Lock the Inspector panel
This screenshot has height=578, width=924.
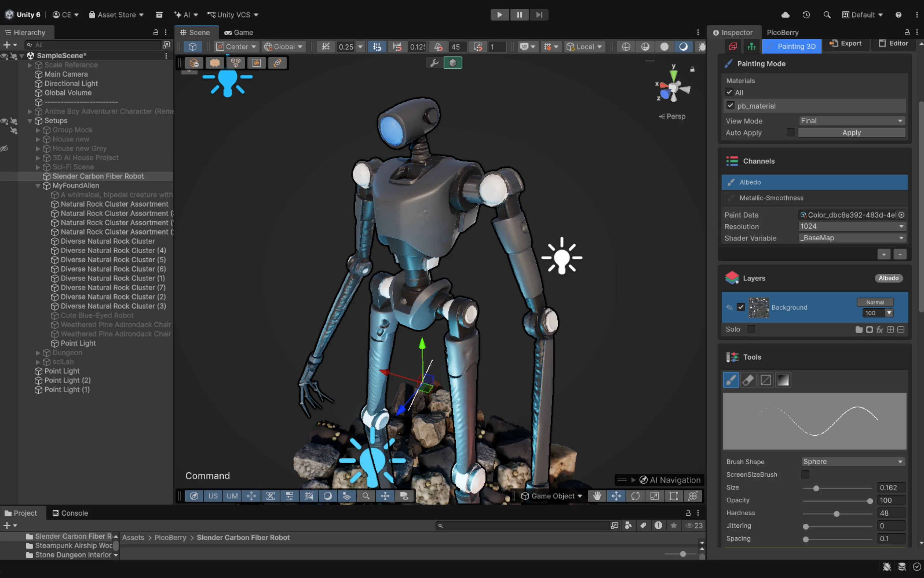pos(907,32)
